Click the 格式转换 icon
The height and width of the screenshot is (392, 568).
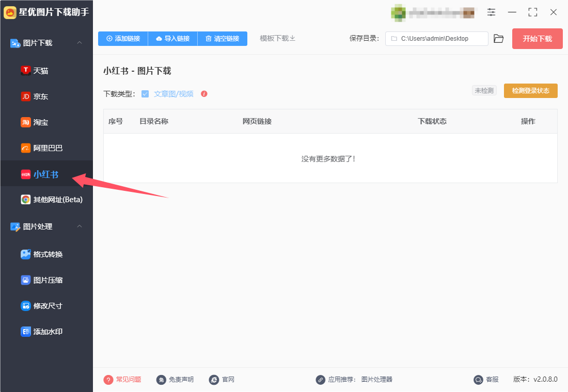coord(26,254)
